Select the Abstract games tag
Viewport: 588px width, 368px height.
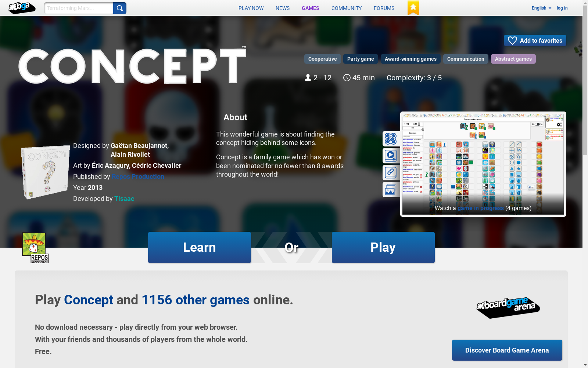pyautogui.click(x=513, y=59)
